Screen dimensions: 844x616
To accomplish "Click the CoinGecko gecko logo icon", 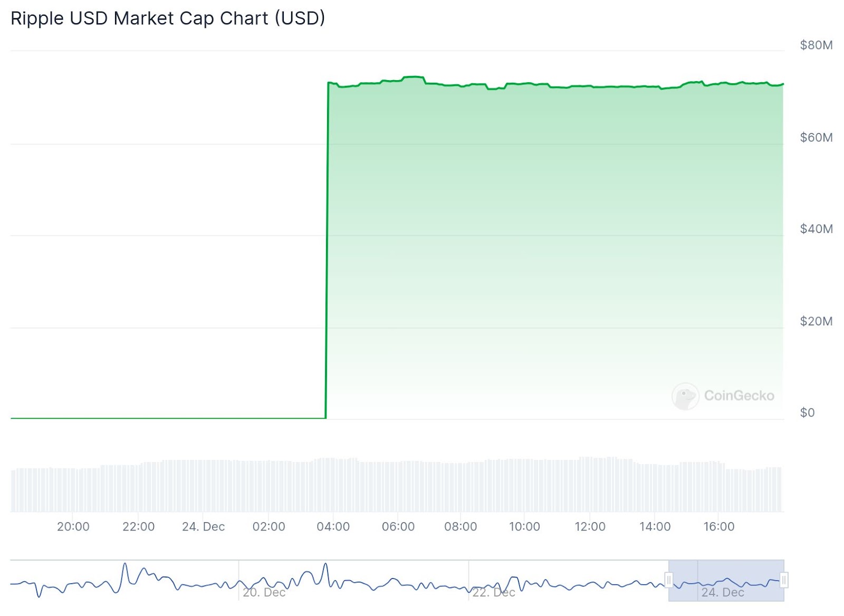I will pos(685,396).
